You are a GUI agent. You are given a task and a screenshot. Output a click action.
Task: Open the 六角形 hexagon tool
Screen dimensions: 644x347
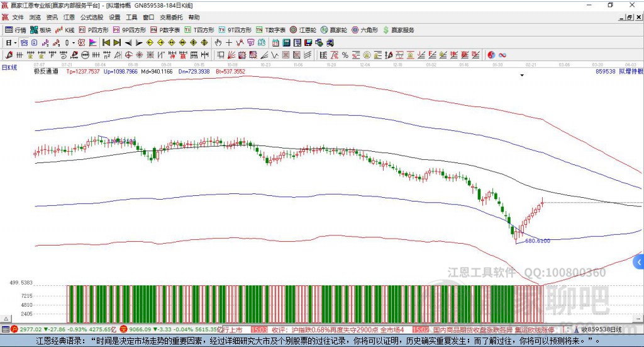(364, 30)
